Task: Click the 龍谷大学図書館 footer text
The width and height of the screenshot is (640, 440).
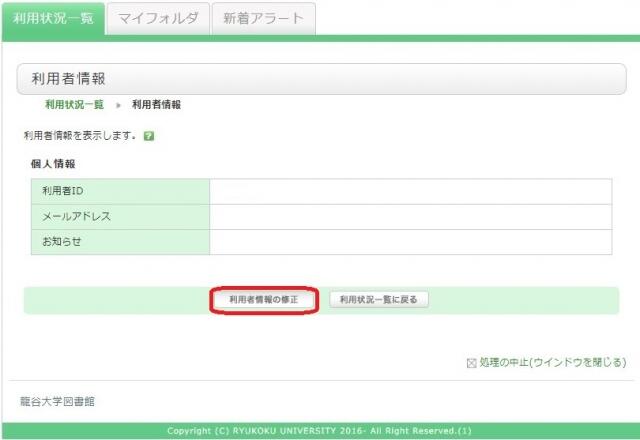Action: click(x=54, y=401)
